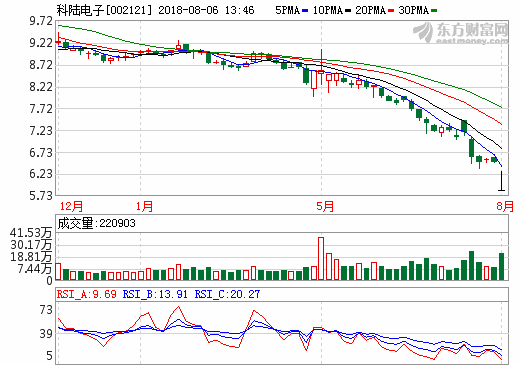Viewport: 520px width, 365px height.
Task: Select the 10PMA legend label
Action: click(x=327, y=10)
